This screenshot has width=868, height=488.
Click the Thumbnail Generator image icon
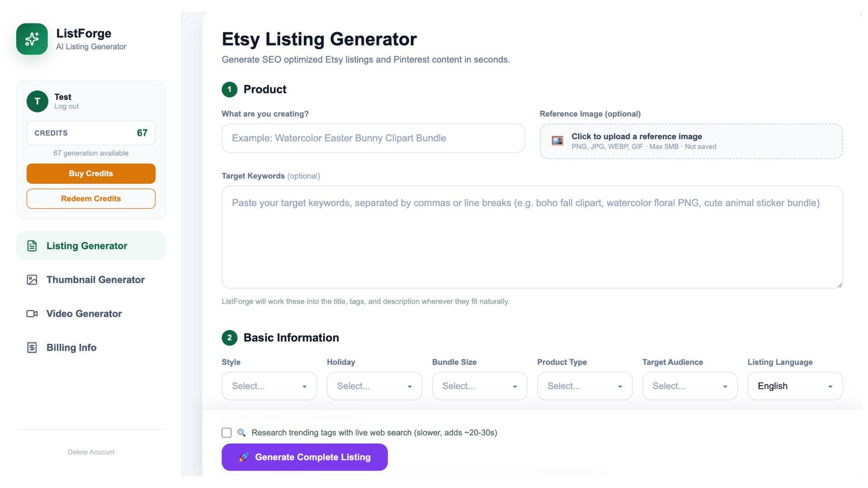point(32,280)
